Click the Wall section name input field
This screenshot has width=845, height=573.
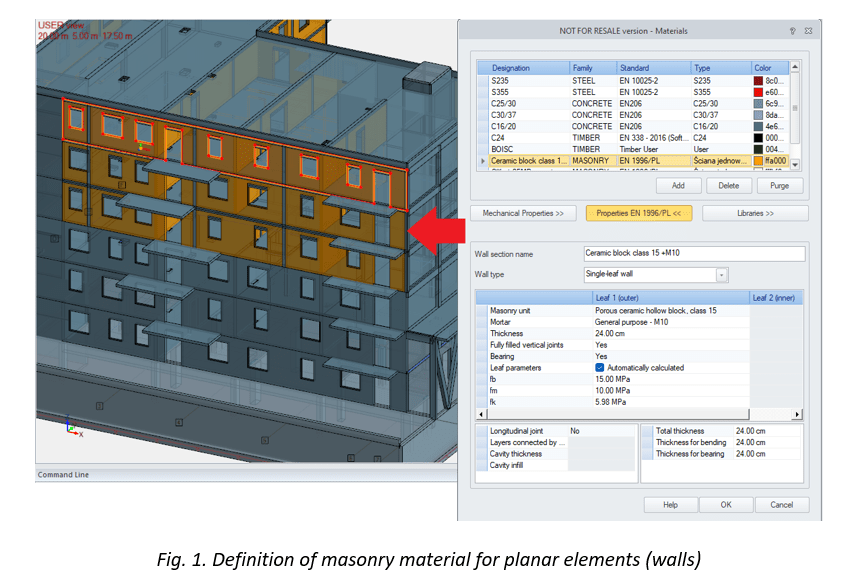point(693,254)
